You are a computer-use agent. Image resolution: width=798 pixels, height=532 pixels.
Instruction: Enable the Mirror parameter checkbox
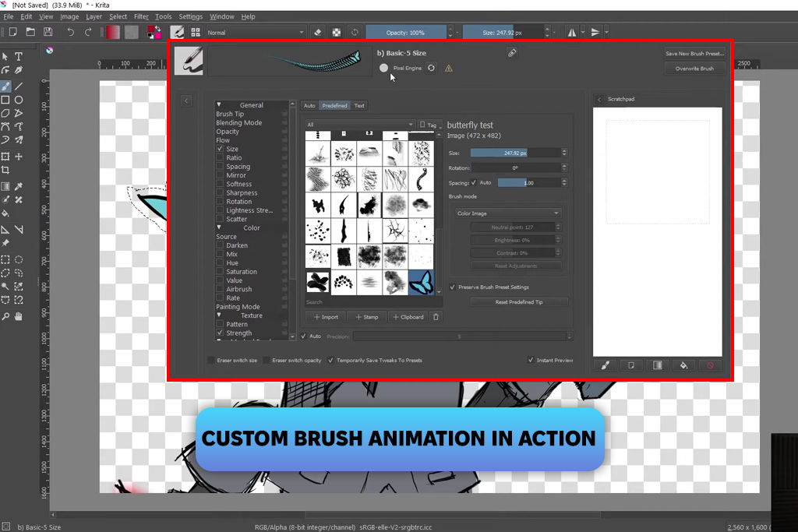[x=220, y=175]
